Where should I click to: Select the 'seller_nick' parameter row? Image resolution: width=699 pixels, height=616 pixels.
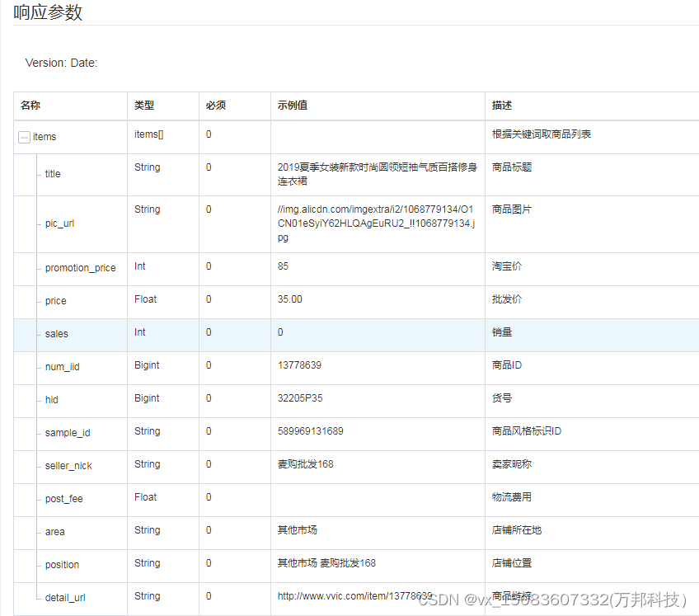coord(356,468)
